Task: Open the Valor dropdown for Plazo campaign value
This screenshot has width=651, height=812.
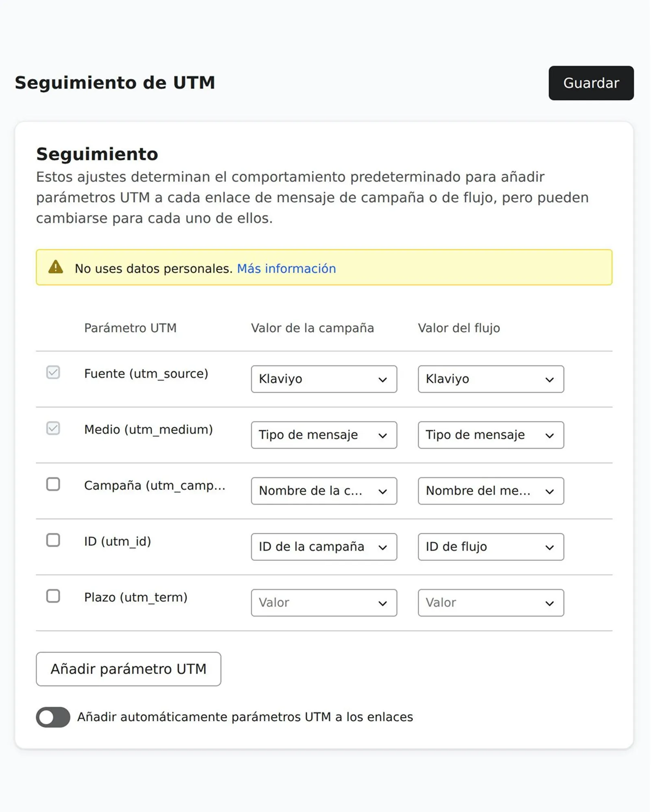Action: click(x=323, y=603)
